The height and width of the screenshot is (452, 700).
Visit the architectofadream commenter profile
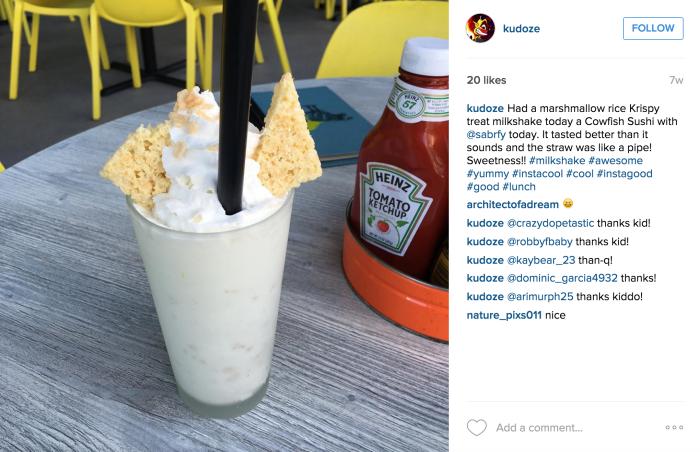coord(512,205)
